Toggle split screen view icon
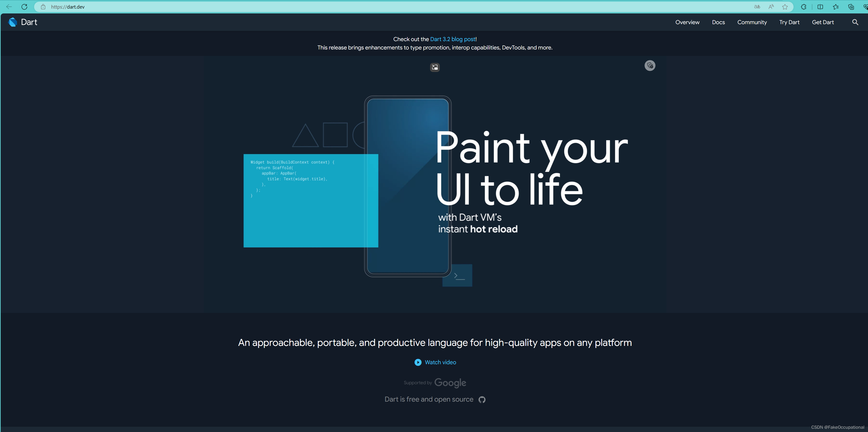 click(x=820, y=7)
